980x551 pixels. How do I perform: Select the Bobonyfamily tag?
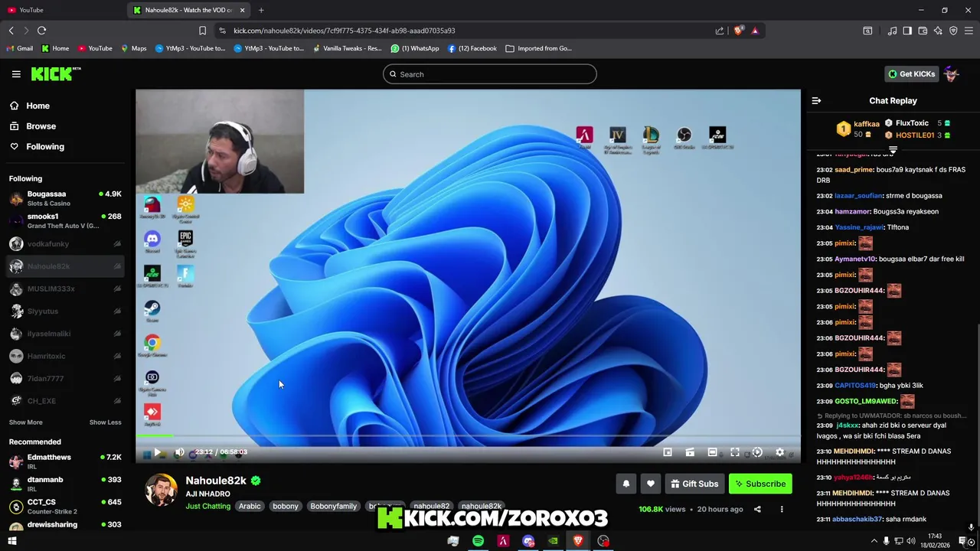coord(333,506)
